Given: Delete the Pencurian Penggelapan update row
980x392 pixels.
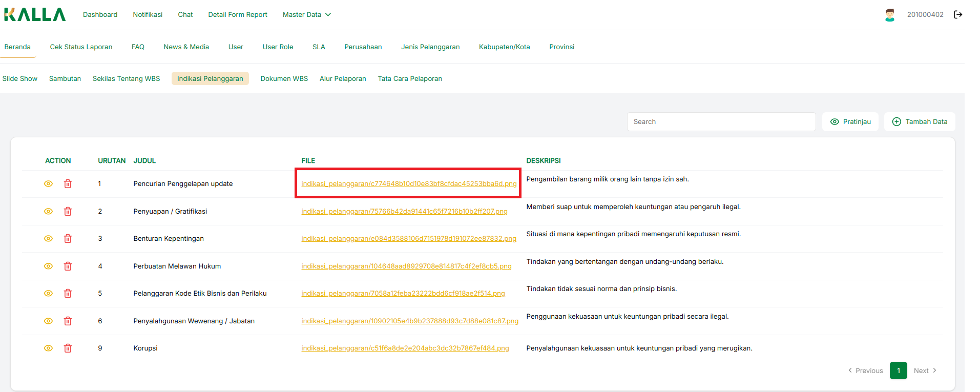Looking at the screenshot, I should [x=68, y=183].
